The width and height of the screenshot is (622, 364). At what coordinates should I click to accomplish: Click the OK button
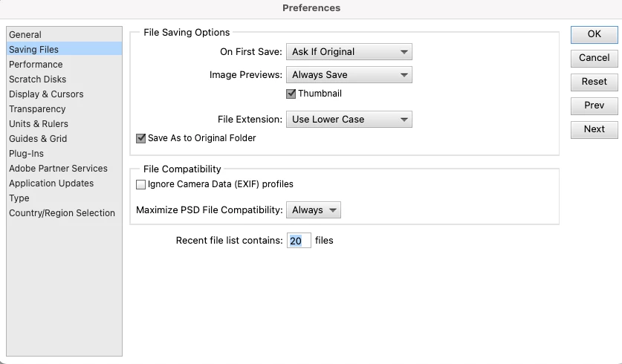coord(594,34)
